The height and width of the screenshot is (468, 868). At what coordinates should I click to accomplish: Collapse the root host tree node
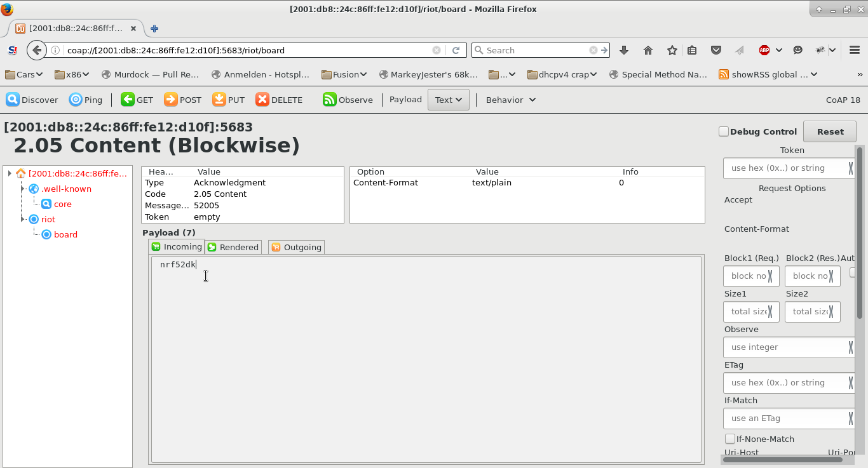[x=10, y=173]
